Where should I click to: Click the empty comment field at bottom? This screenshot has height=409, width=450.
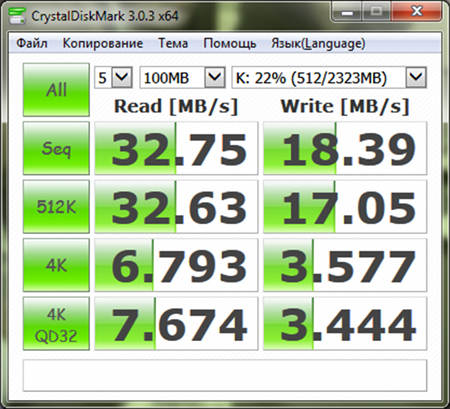coord(225,375)
